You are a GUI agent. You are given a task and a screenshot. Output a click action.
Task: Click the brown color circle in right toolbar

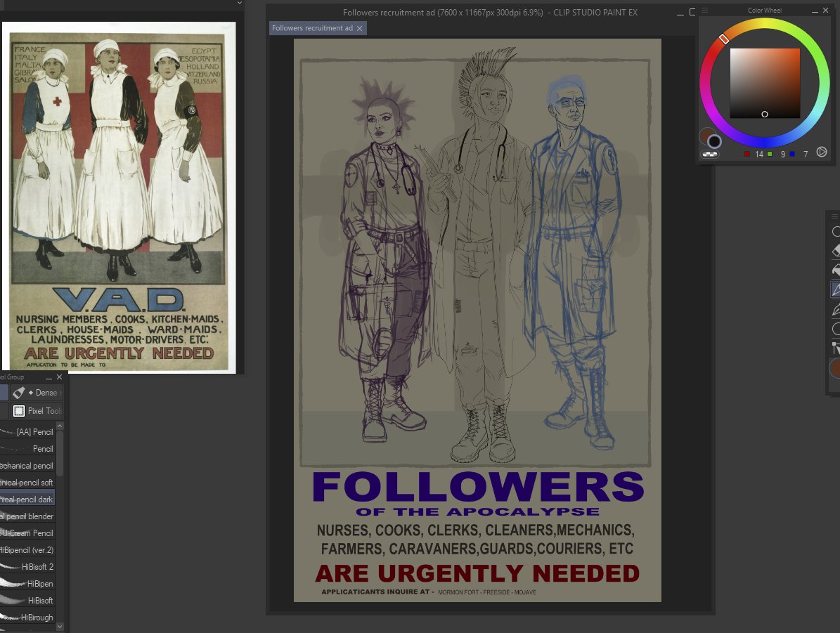(834, 368)
